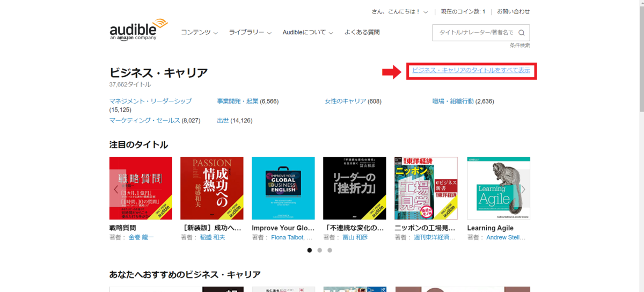Open ニッポンの工場見学 book cover
The image size is (644, 292).
pos(426,188)
